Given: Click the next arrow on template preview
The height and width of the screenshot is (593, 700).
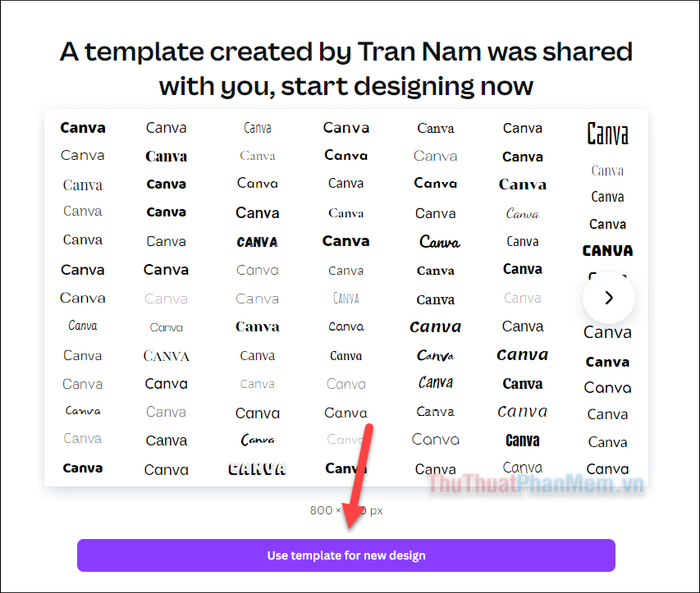Looking at the screenshot, I should [x=608, y=297].
